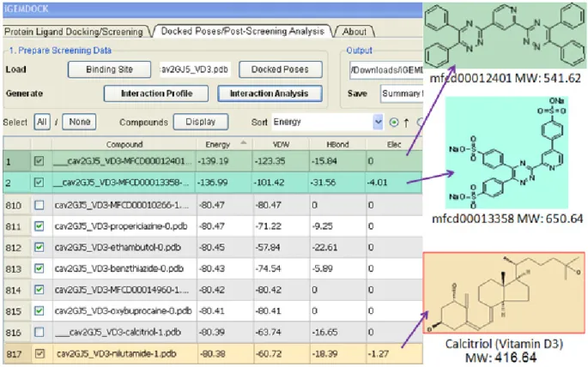The height and width of the screenshot is (367, 588).
Task: Run Interaction Analysis
Action: pos(270,93)
